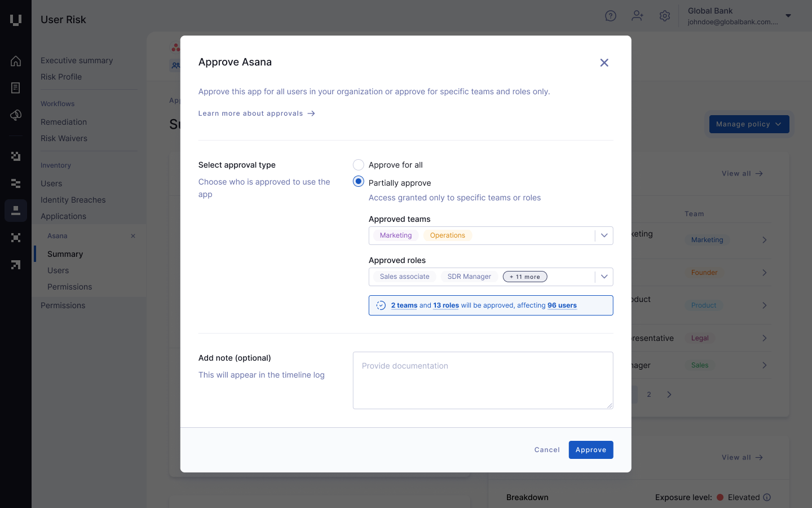
Task: Expand the Legal row chevron
Action: click(x=765, y=338)
